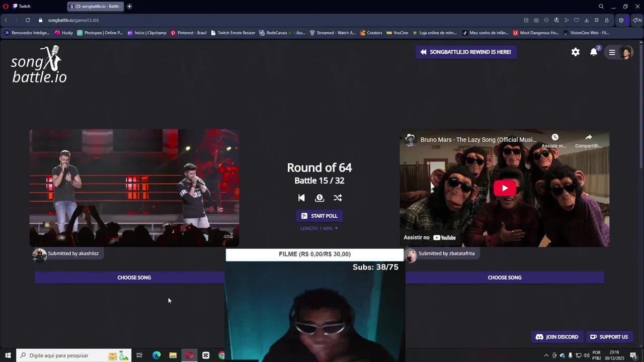Click the share arrow on Bruno Mars video
Screen dimensions: 644x362
[588, 137]
